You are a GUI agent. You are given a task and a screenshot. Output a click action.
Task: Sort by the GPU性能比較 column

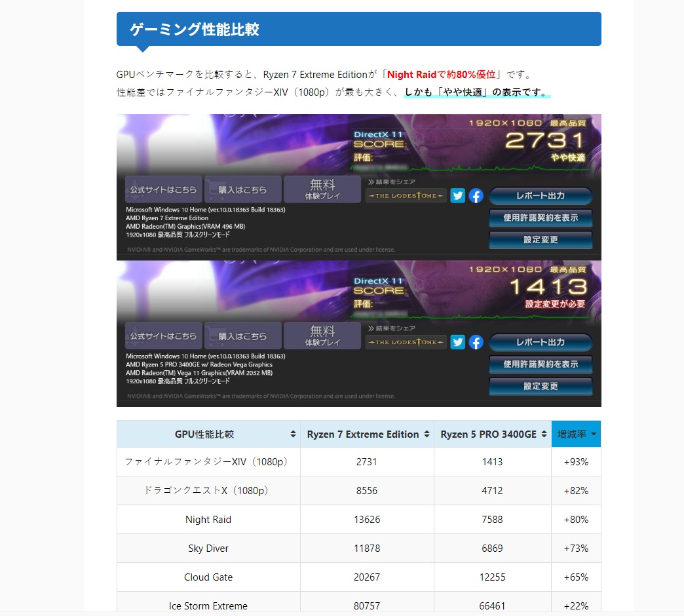[x=208, y=434]
